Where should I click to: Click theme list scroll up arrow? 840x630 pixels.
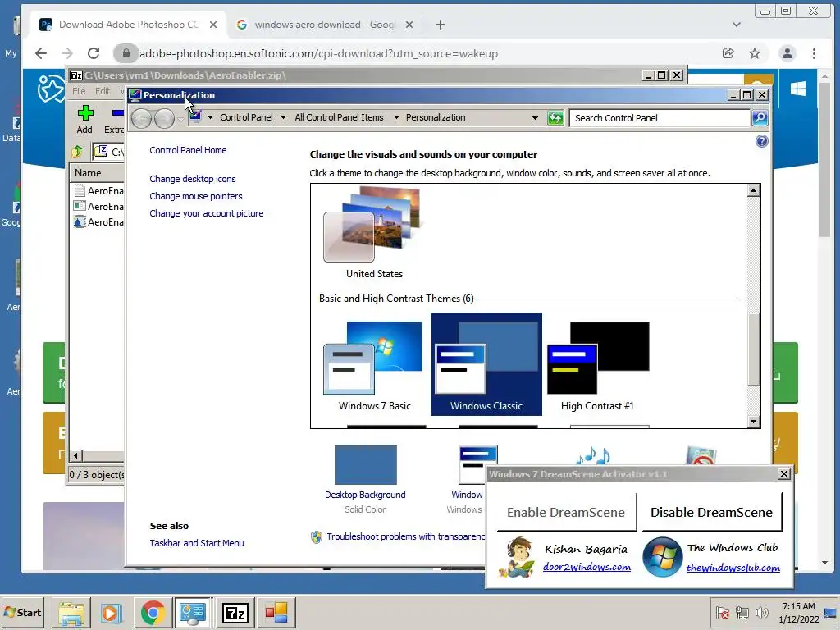[x=753, y=190]
